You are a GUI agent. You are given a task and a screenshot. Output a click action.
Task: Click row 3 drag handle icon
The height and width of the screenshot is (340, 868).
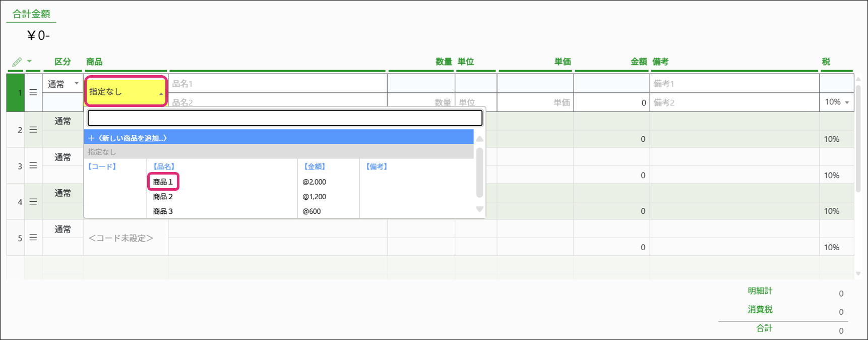click(x=33, y=166)
